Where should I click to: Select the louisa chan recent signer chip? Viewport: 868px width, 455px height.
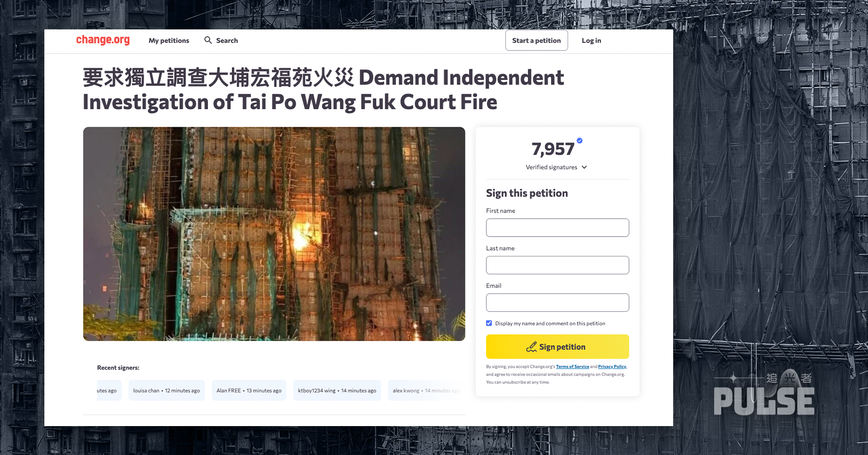pos(166,390)
